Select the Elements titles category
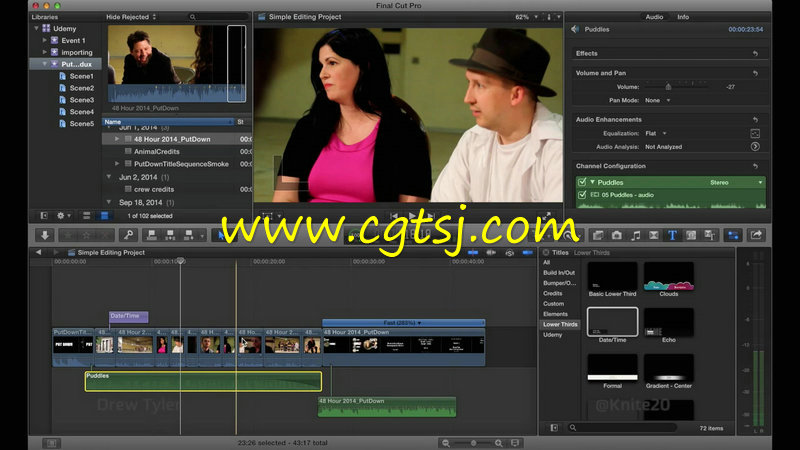This screenshot has width=800, height=450. tap(555, 314)
